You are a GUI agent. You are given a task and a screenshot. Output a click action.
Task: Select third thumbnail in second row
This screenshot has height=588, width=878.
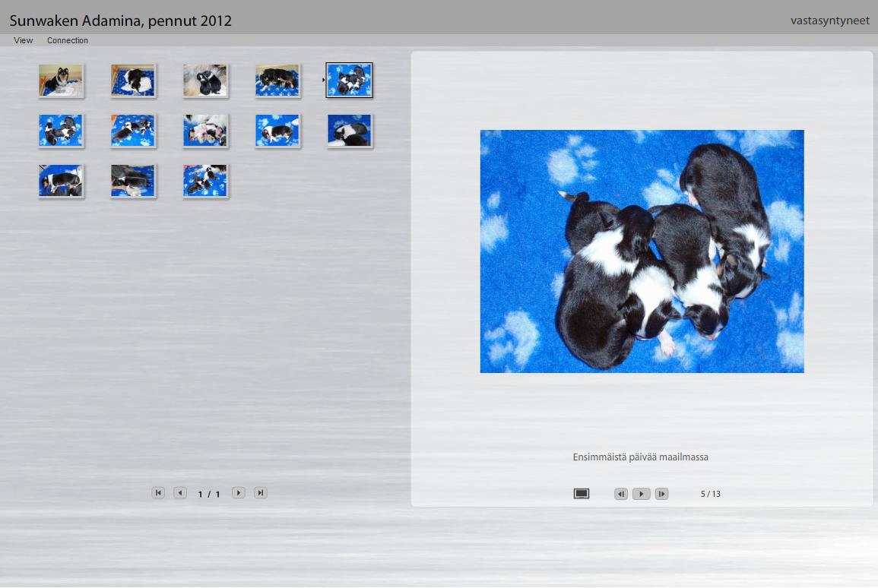coord(205,131)
